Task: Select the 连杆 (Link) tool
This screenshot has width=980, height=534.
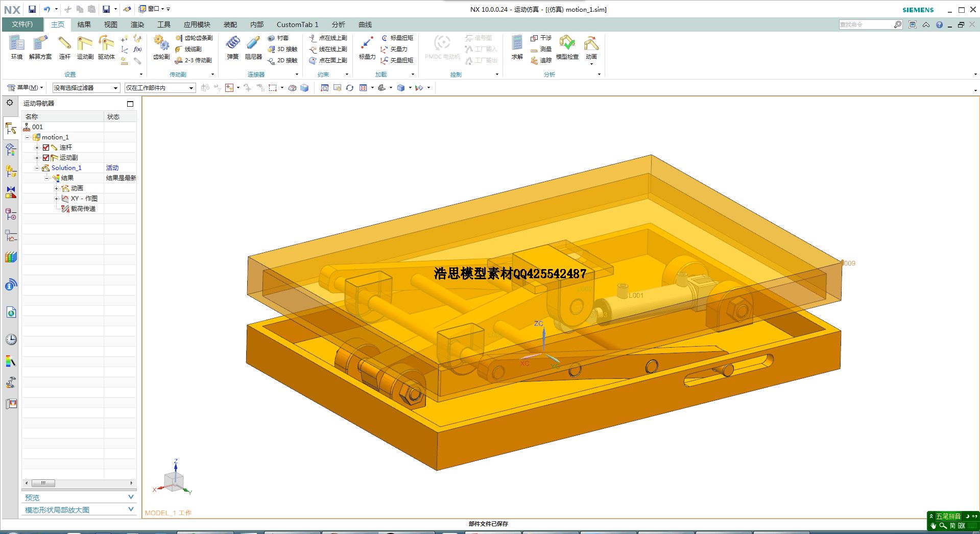Action: click(x=64, y=47)
